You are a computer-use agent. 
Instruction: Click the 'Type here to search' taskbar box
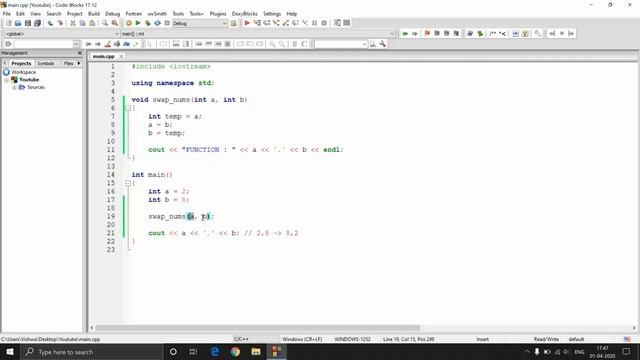[91, 352]
